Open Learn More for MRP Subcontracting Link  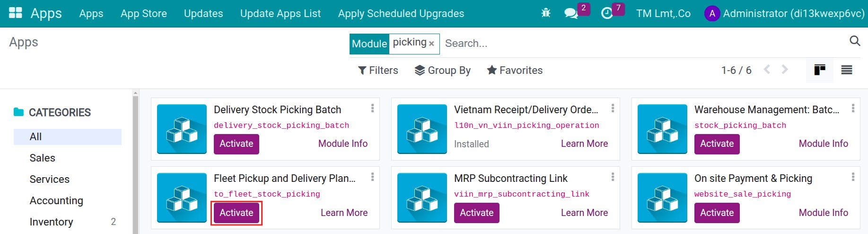(x=584, y=213)
